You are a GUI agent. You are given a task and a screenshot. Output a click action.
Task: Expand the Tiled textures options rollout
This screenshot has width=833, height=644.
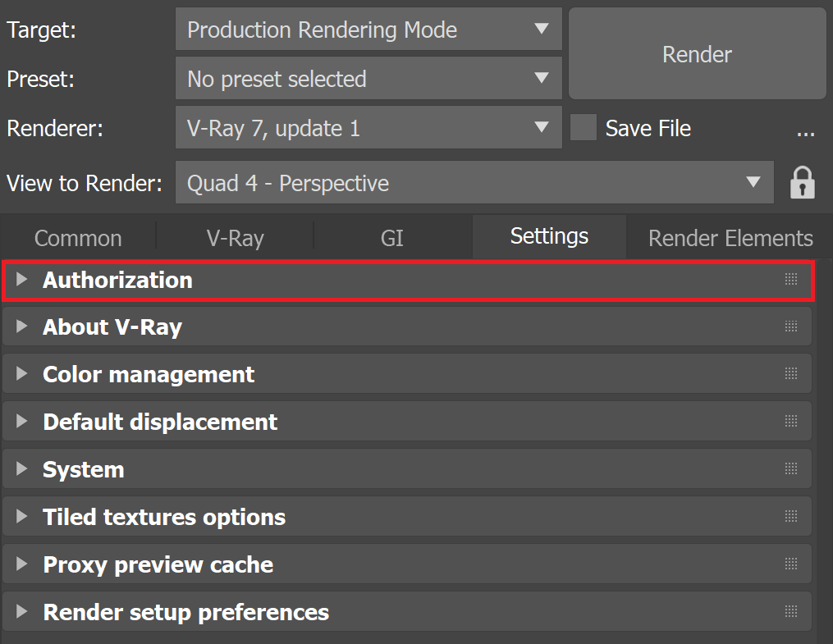407,517
